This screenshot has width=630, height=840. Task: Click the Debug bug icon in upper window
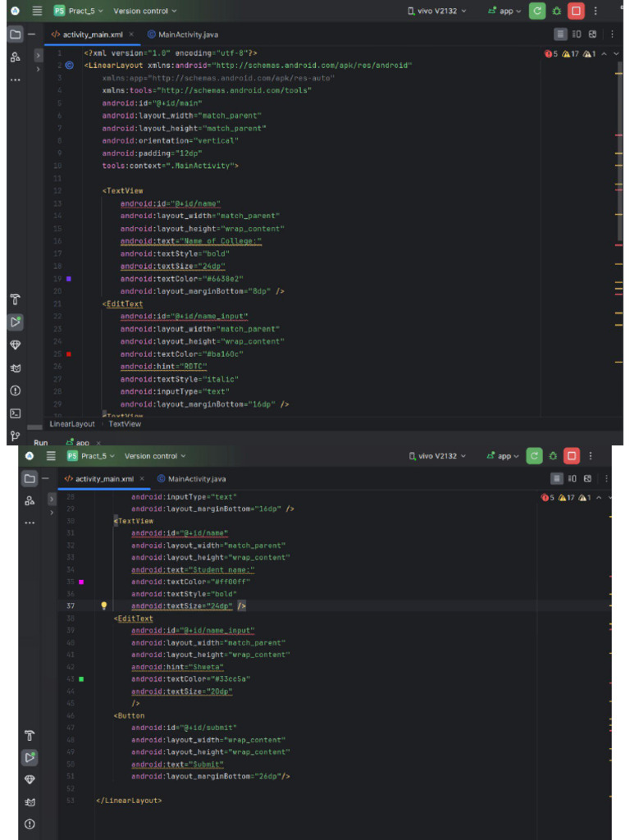click(x=557, y=11)
